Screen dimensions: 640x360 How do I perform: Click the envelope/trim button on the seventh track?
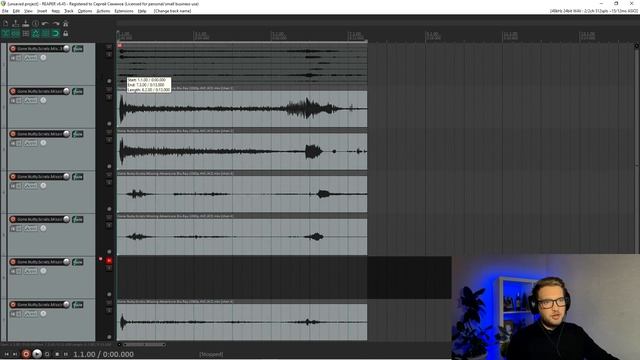tap(31, 314)
